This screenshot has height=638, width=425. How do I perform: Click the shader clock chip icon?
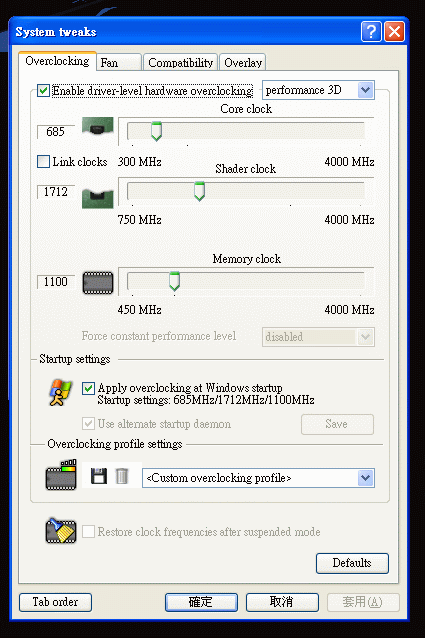coord(98,199)
